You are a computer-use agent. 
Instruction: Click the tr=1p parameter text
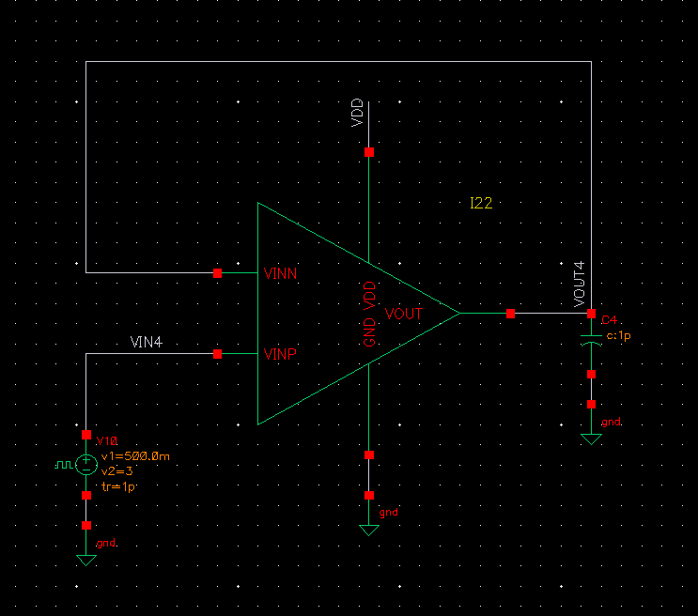118,486
